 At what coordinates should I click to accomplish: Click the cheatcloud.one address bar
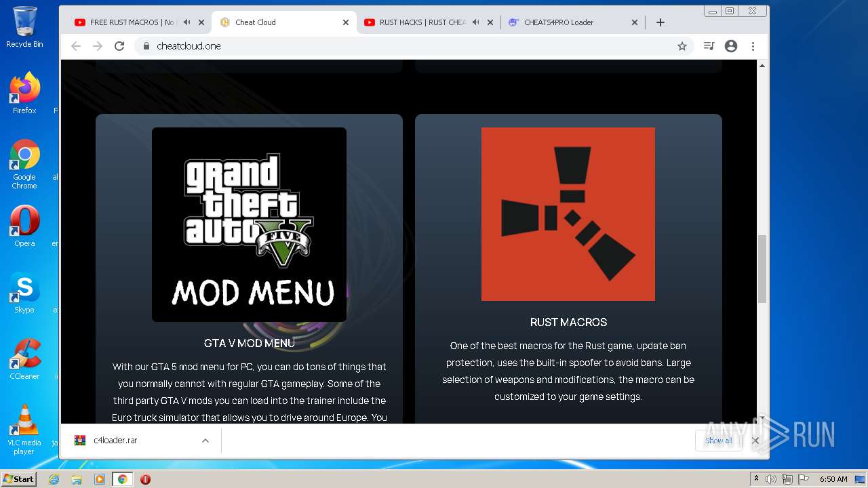click(x=414, y=46)
